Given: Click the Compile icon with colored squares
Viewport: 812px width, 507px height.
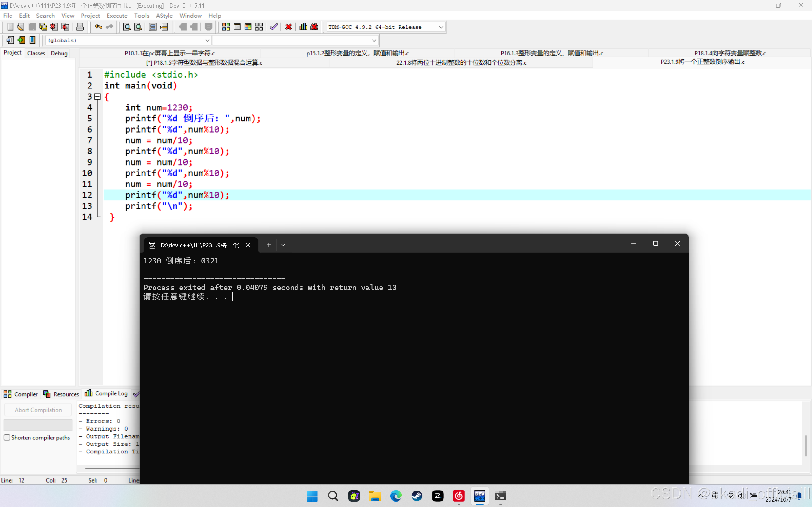Looking at the screenshot, I should 226,27.
